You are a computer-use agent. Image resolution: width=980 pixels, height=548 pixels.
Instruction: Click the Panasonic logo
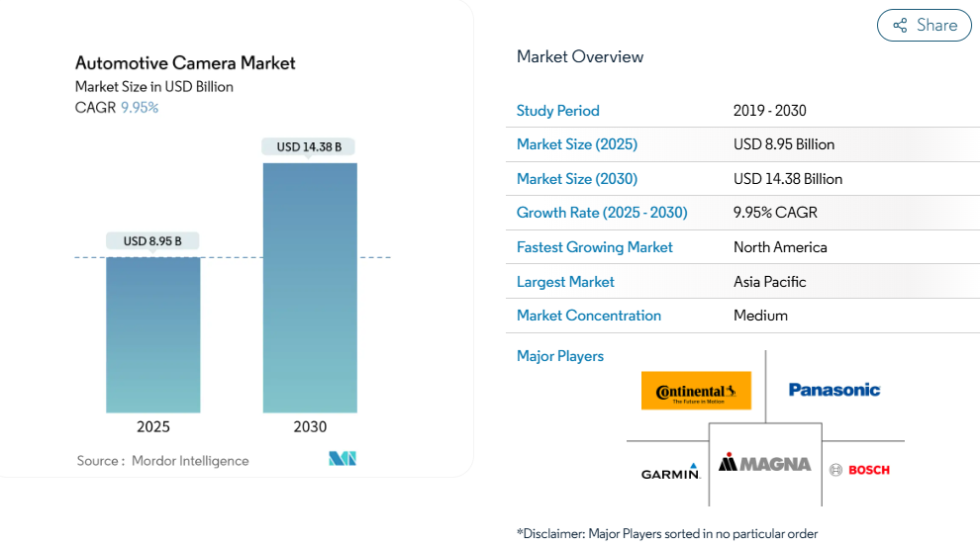point(833,390)
